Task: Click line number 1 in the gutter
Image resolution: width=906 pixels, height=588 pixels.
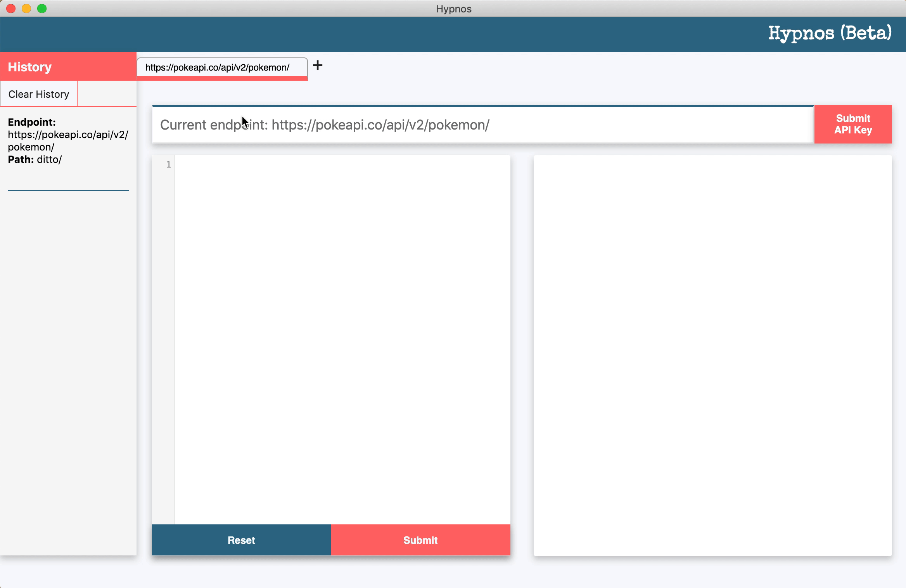Action: [x=168, y=165]
